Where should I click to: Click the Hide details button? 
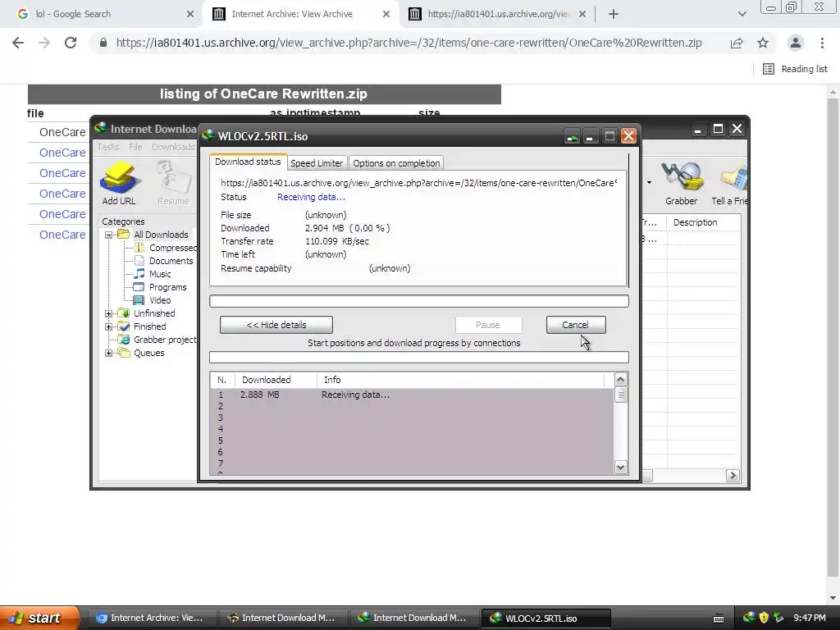click(x=276, y=325)
